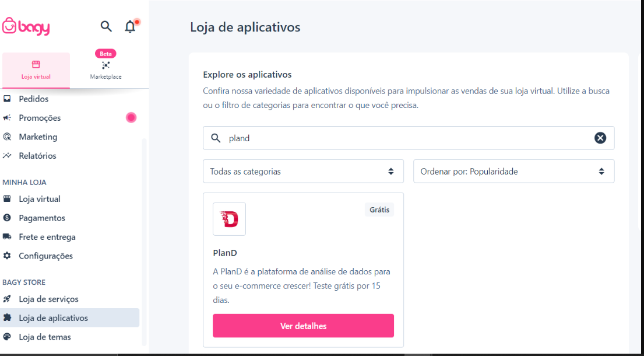Select the Loja virtual tab
The height and width of the screenshot is (356, 644).
tap(36, 70)
